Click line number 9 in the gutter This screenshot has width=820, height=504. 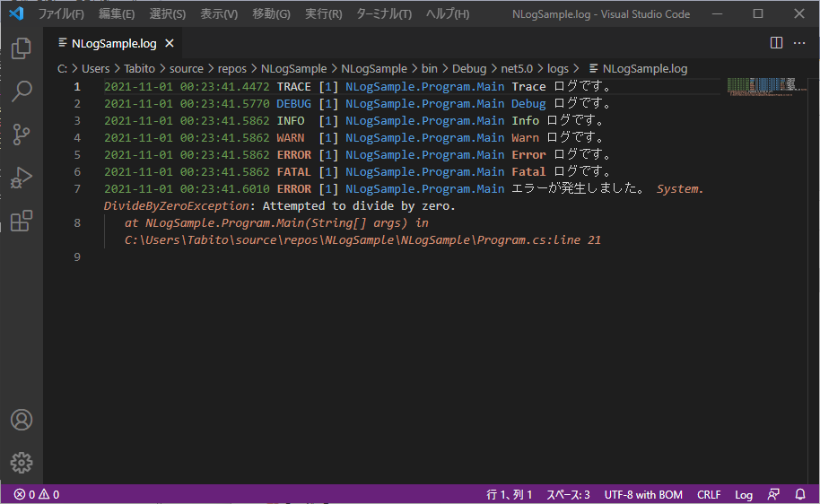tap(77, 256)
